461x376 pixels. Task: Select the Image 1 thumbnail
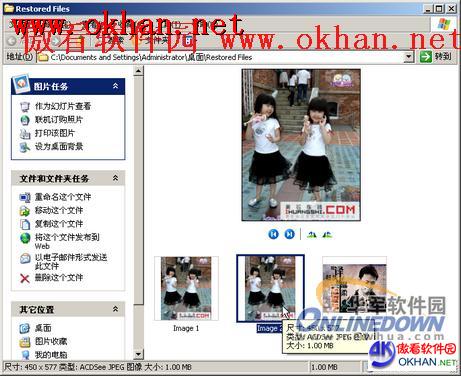186,289
